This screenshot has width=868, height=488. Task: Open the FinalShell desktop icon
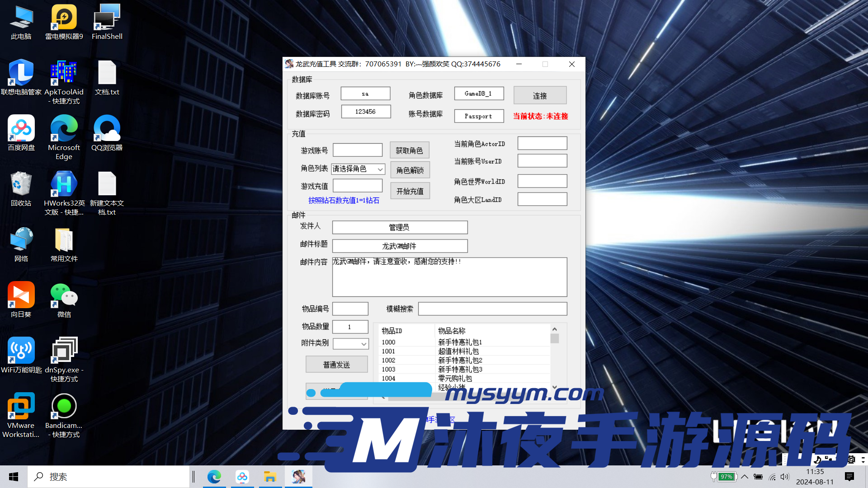(x=107, y=22)
